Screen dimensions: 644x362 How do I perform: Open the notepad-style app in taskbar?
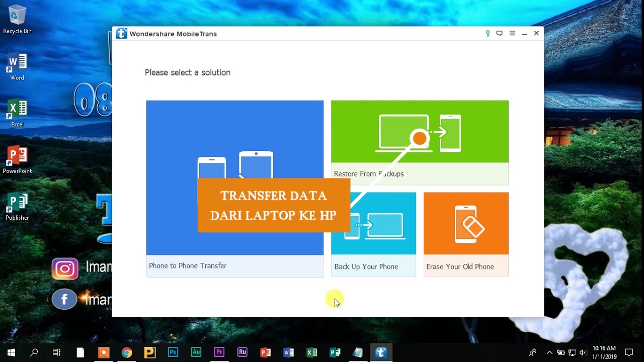click(x=358, y=352)
